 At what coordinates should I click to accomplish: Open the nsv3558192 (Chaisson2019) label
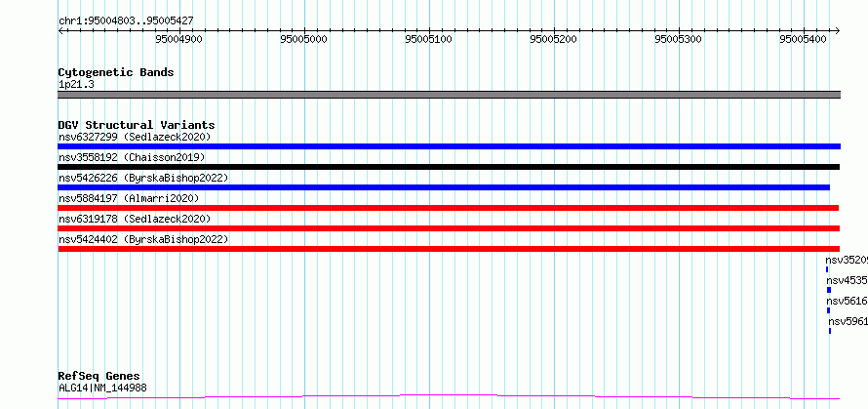(x=132, y=157)
